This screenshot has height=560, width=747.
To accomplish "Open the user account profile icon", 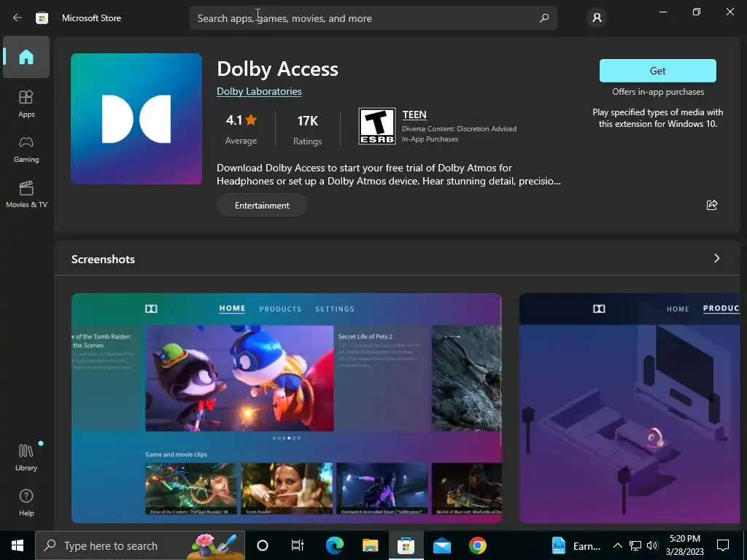I will pyautogui.click(x=597, y=18).
